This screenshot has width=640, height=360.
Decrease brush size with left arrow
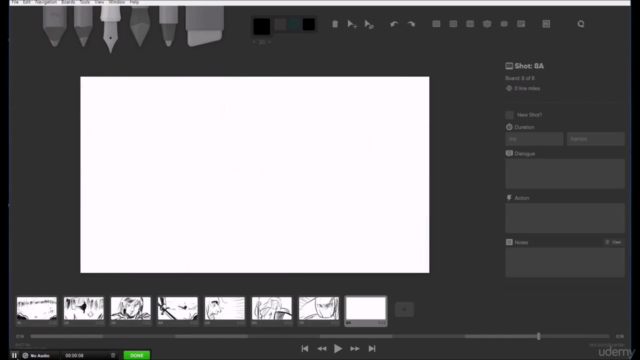(x=254, y=42)
